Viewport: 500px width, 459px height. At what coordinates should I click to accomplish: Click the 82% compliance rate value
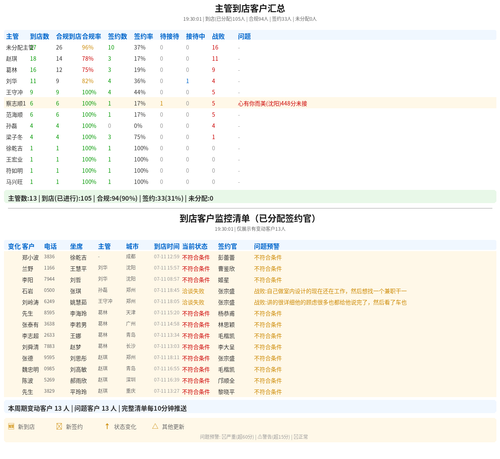(88, 81)
